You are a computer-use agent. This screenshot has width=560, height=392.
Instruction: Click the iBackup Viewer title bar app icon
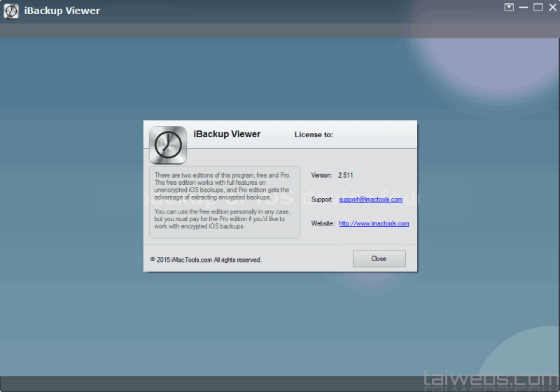click(11, 11)
